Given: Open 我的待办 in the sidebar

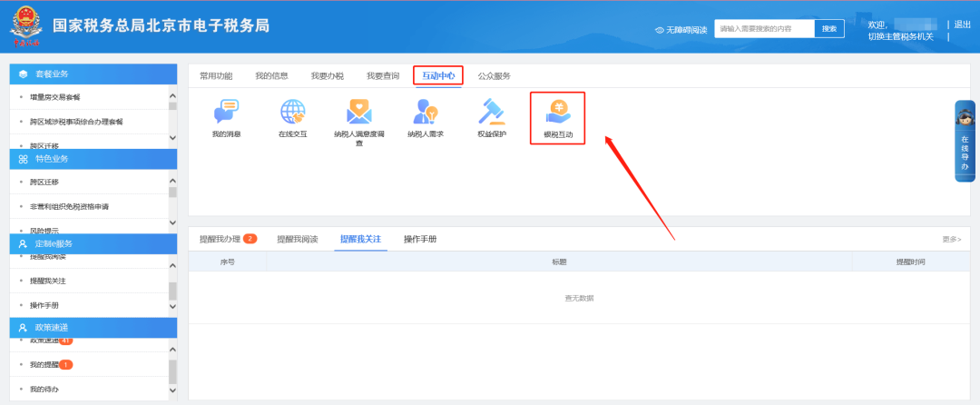Looking at the screenshot, I should (44, 389).
